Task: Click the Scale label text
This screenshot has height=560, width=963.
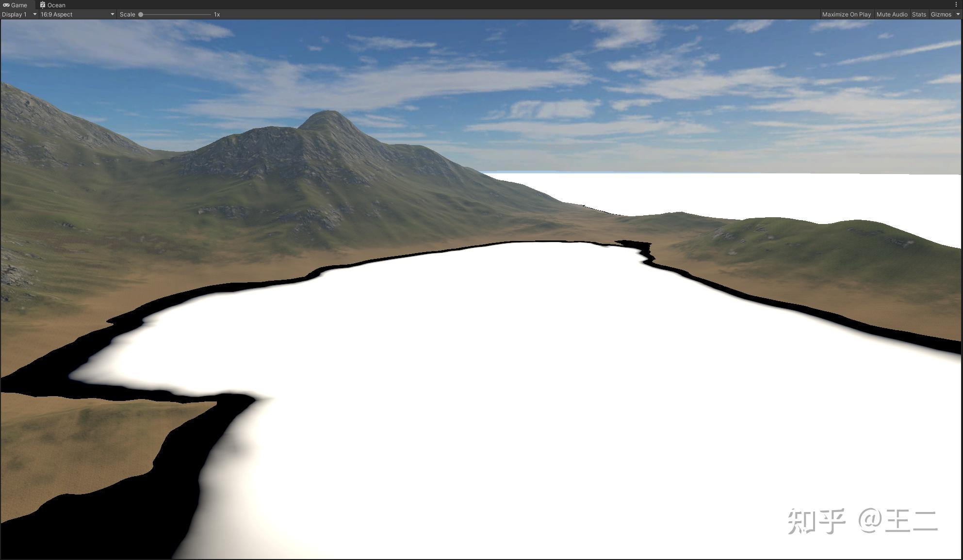Action: 127,15
